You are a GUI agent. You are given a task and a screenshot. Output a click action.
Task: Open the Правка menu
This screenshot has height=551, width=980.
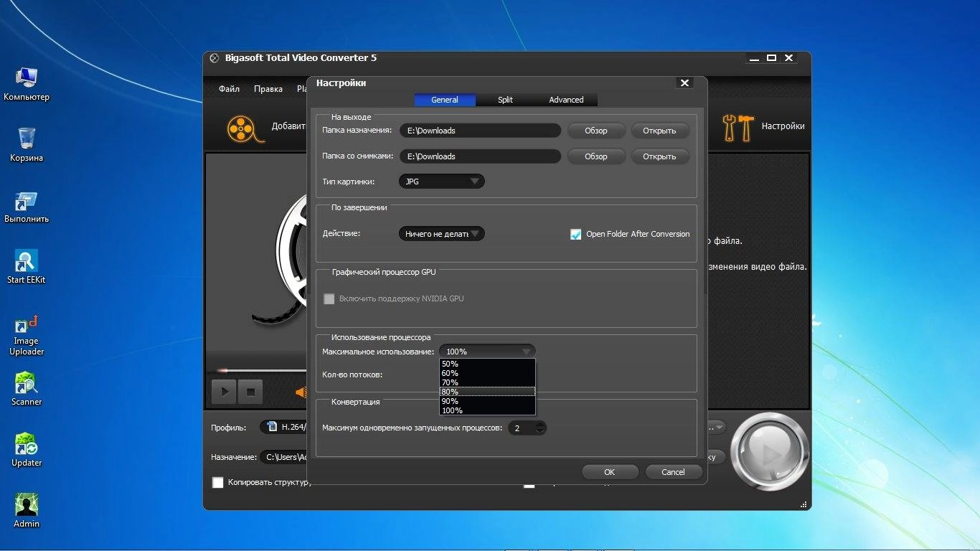click(x=268, y=89)
